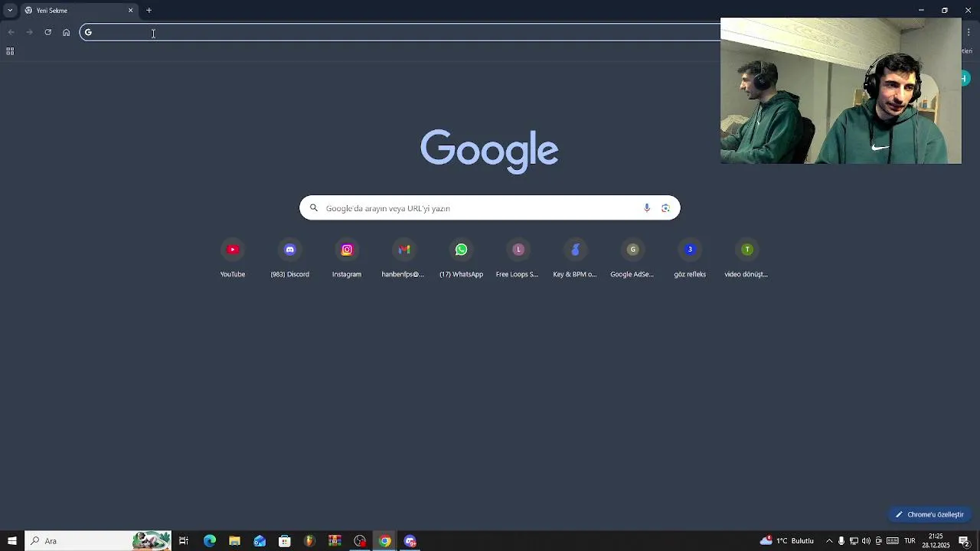Open network settings tray icon
The width and height of the screenshot is (980, 551).
click(x=854, y=541)
